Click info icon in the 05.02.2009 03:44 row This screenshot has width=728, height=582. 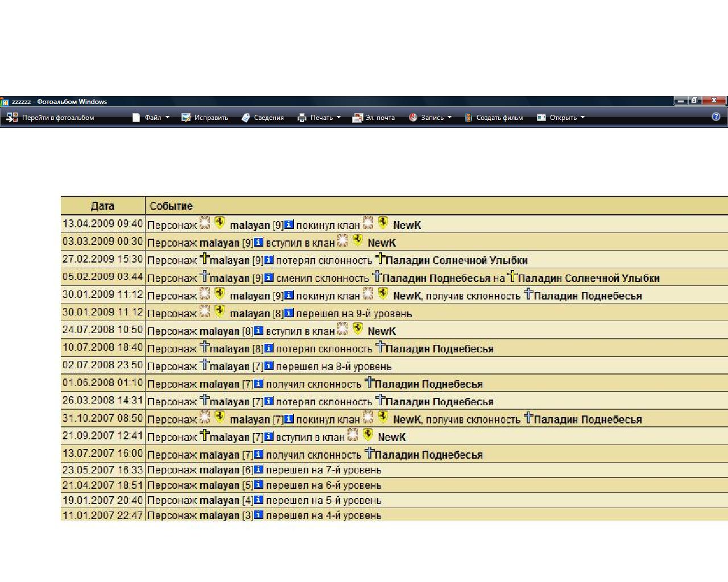[269, 277]
